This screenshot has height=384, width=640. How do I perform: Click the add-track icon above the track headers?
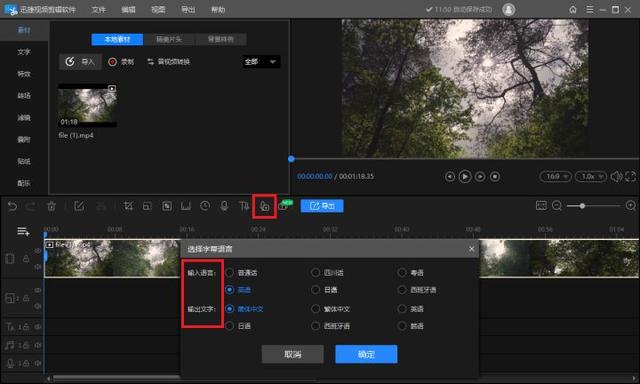[x=23, y=232]
